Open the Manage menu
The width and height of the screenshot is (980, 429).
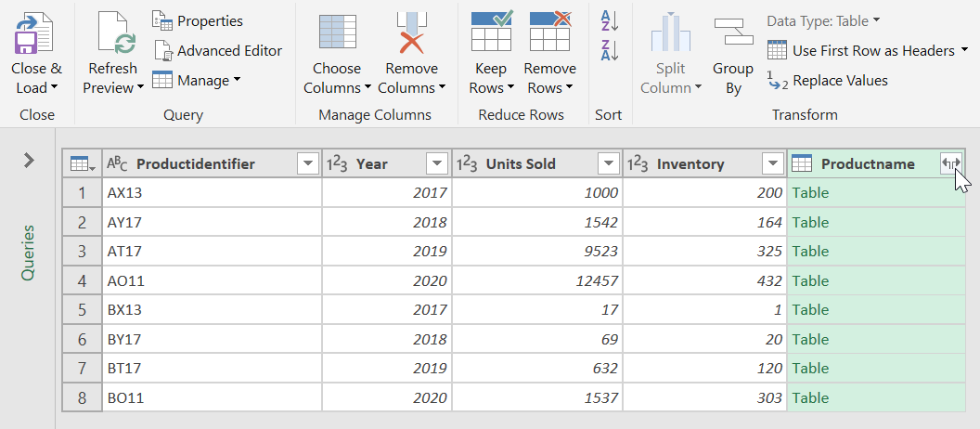[197, 81]
